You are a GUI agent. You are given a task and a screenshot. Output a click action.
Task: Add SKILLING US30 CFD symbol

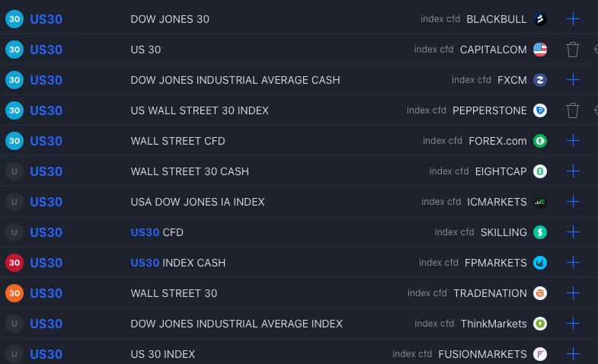(x=574, y=232)
